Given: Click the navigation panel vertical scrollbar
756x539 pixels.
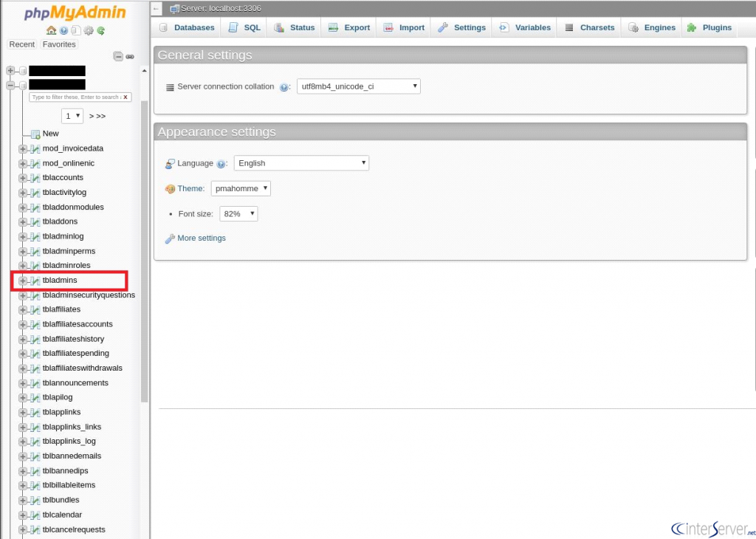Looking at the screenshot, I should point(144,251).
